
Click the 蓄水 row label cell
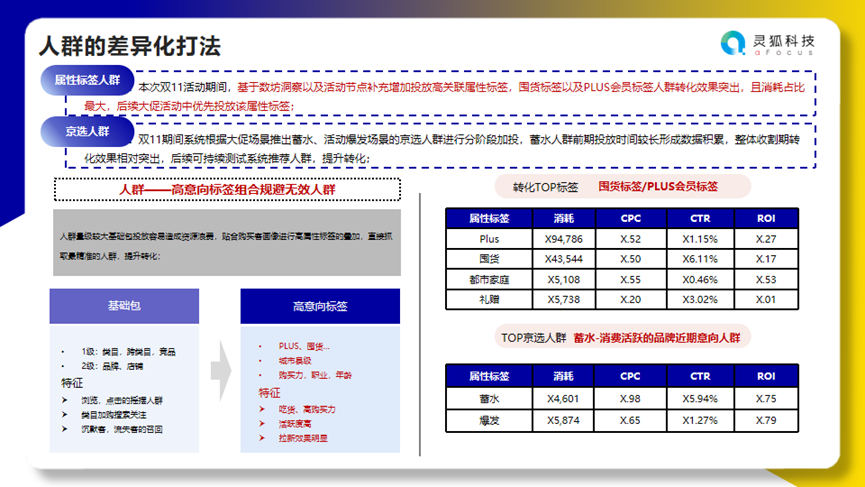[x=489, y=398]
